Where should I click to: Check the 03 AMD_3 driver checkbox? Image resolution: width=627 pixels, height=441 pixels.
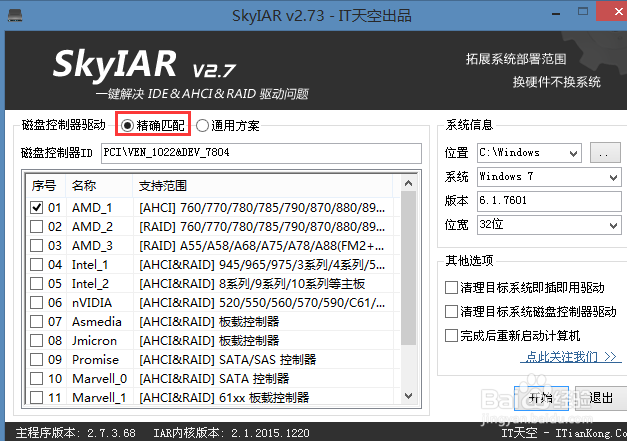coord(36,245)
